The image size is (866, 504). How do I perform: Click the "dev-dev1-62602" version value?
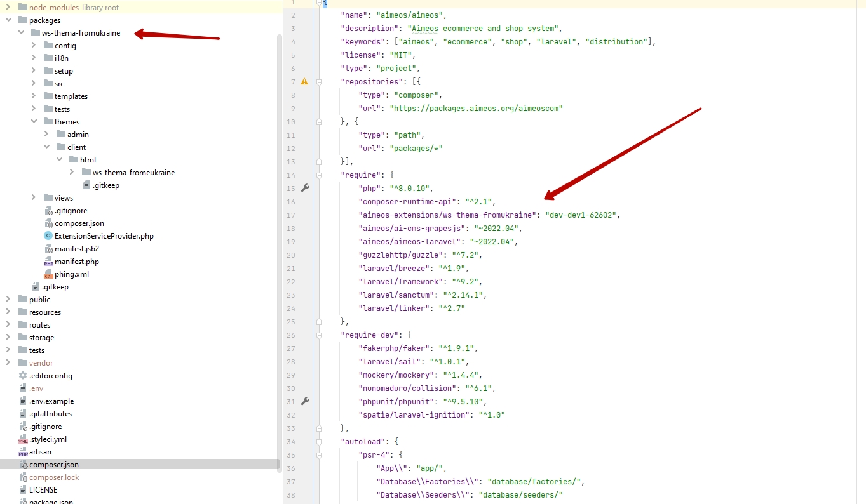[x=580, y=215]
